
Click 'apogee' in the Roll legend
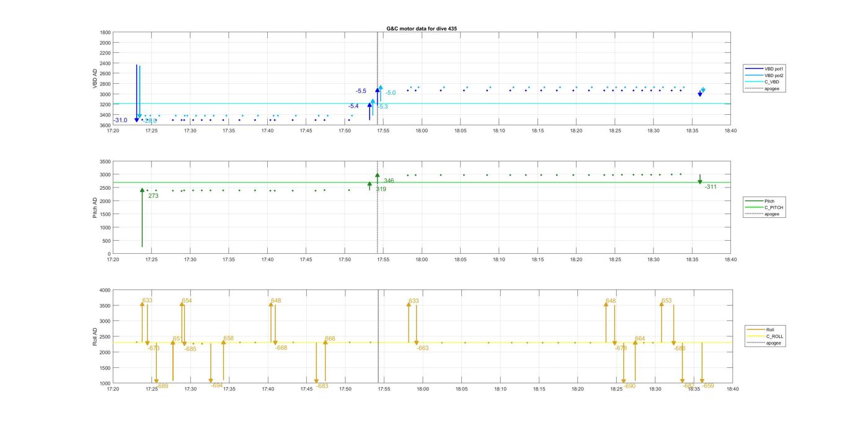click(773, 343)
